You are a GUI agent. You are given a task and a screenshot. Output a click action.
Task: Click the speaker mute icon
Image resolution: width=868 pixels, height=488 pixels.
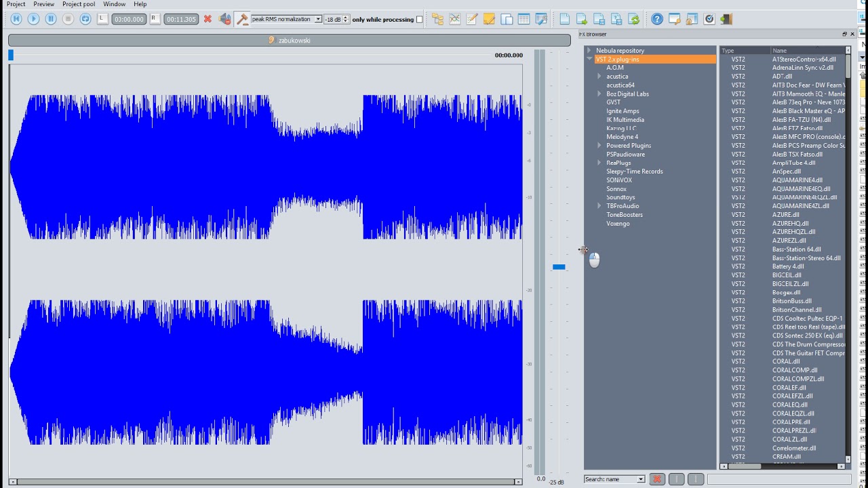(225, 19)
